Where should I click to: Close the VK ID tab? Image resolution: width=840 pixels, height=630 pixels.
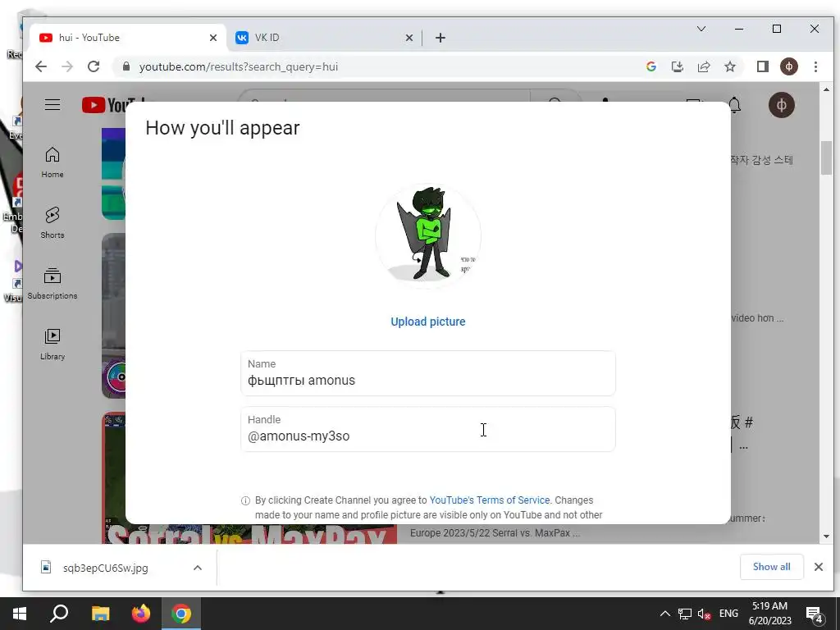[x=409, y=38]
